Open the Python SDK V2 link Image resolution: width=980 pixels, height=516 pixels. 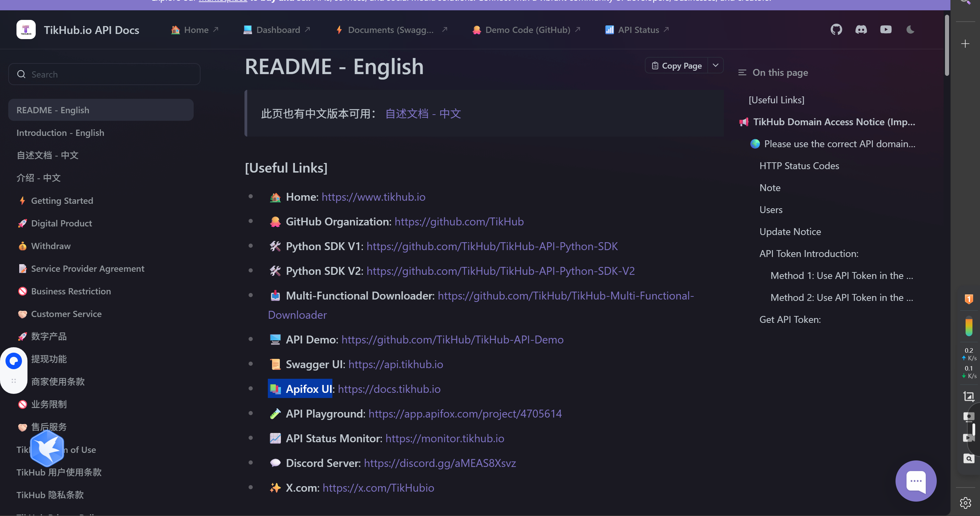(501, 271)
